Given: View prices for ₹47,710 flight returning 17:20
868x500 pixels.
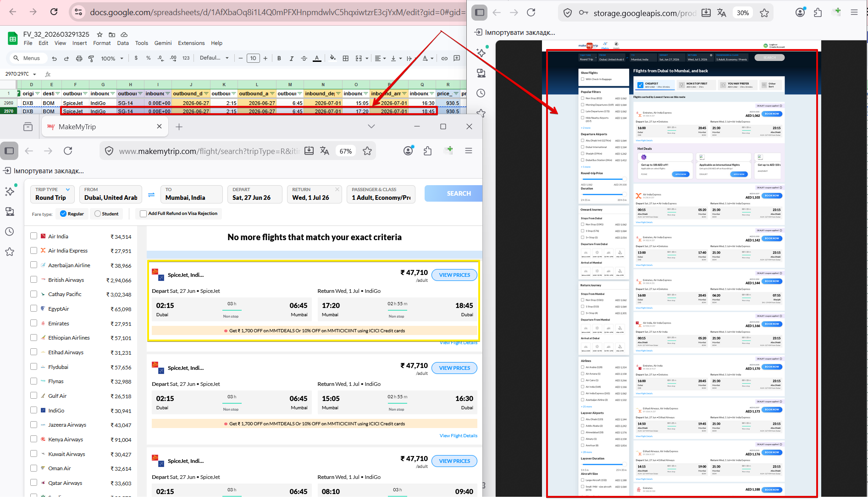Looking at the screenshot, I should point(454,275).
